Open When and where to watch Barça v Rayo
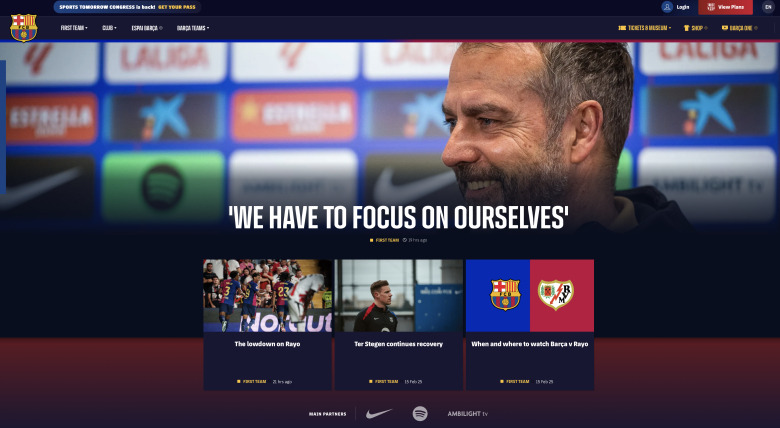Viewport: 780px width, 428px height. click(x=530, y=344)
